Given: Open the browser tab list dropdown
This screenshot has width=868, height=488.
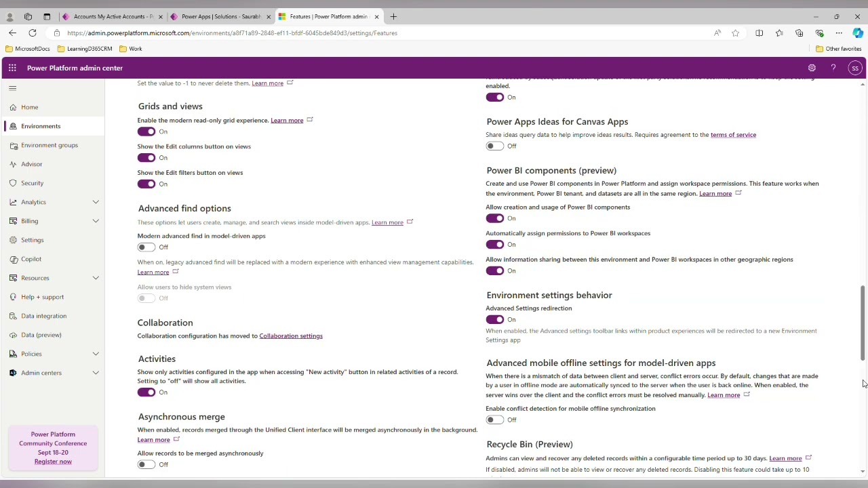Looking at the screenshot, I should click(47, 16).
